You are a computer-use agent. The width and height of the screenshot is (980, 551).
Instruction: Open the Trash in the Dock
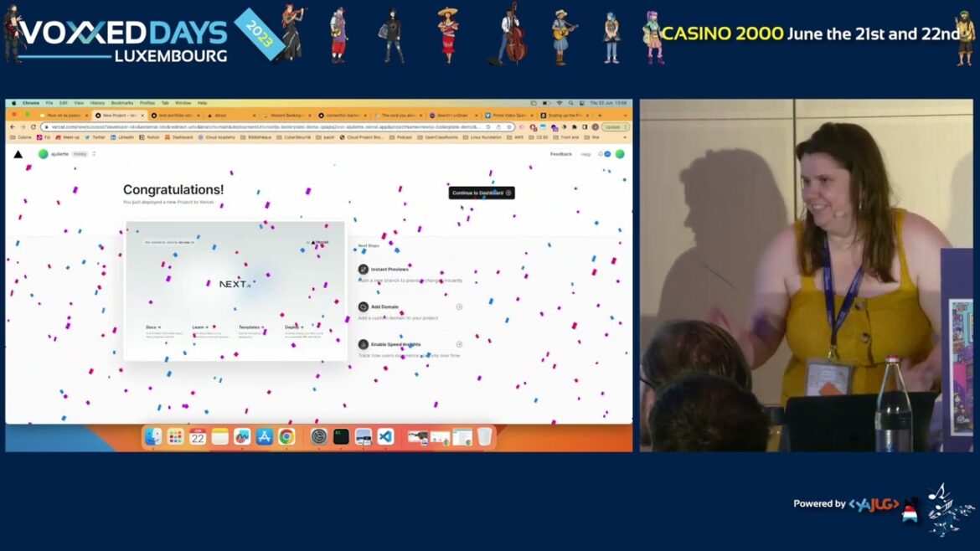tap(484, 436)
